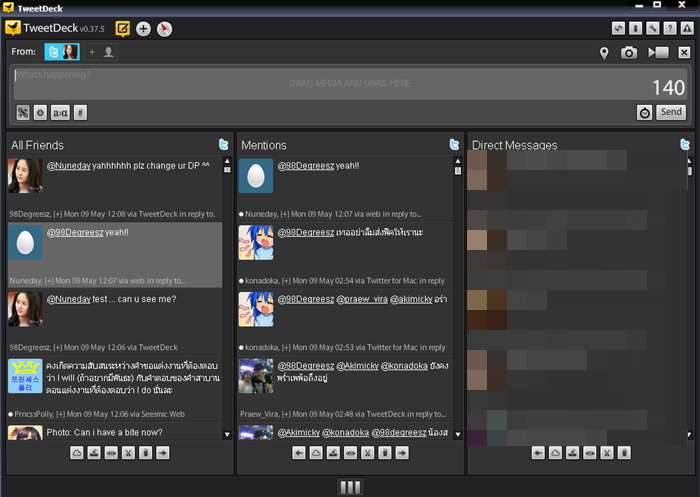Click Praew_Vira avatar in the 02:48 tweet

pos(256,376)
